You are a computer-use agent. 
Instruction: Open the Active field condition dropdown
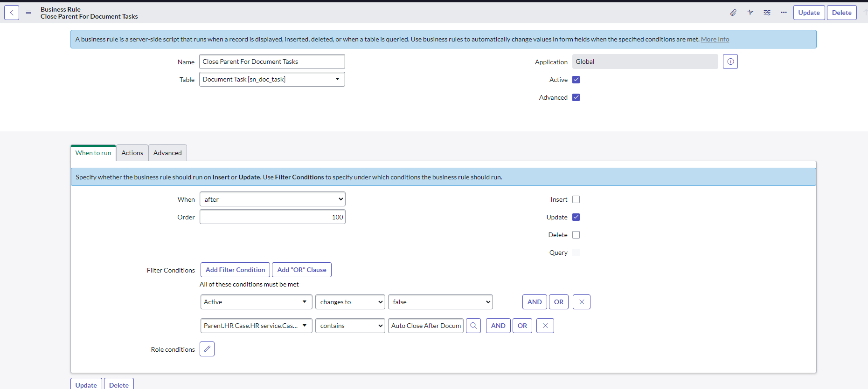point(256,302)
